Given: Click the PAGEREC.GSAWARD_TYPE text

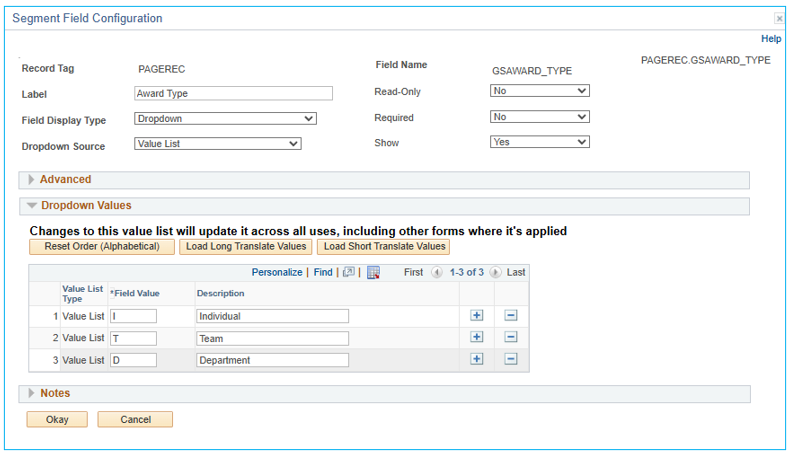Looking at the screenshot, I should pos(705,60).
